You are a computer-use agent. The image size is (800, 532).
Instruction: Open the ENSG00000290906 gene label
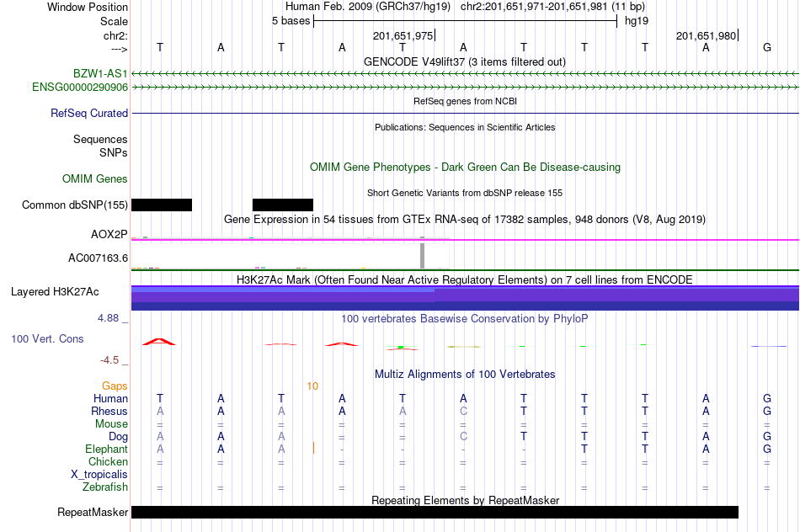pyautogui.click(x=80, y=88)
